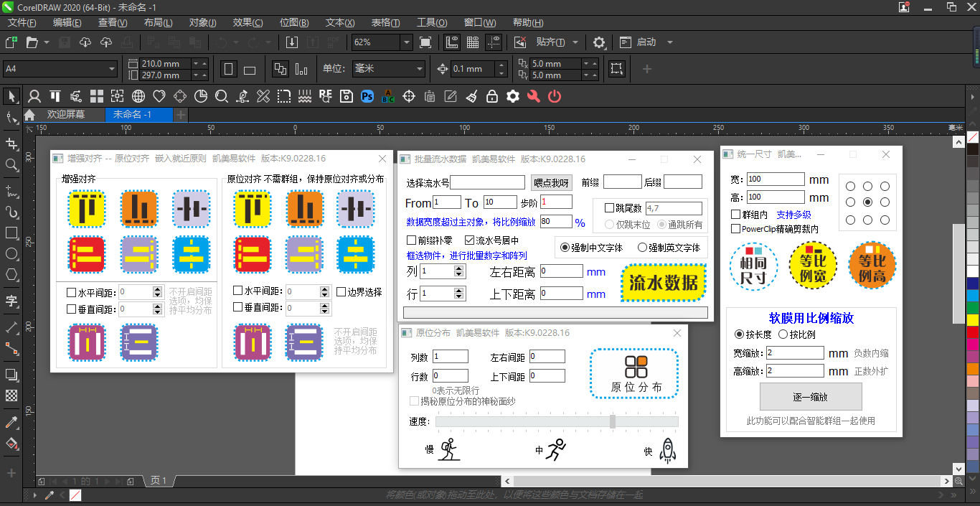Viewport: 980px width, 506px height.
Task: Click the gear settings icon on the plugin toolbar
Action: pos(512,96)
